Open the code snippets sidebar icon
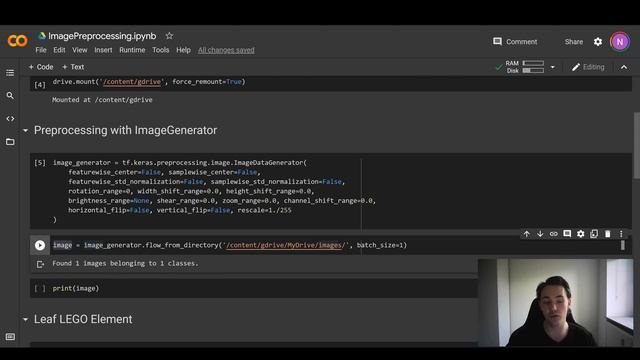The image size is (640, 360). point(10,119)
